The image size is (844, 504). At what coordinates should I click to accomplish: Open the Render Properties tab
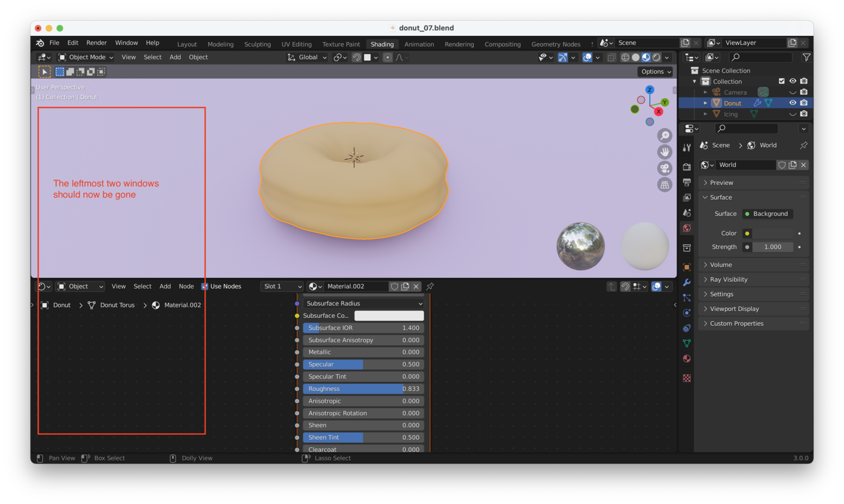686,166
